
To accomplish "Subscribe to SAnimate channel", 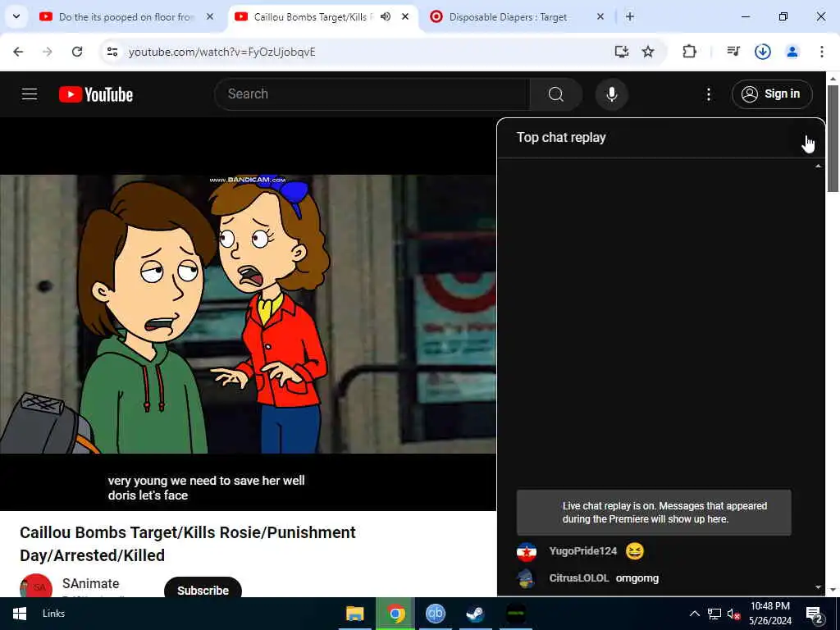I will point(203,587).
